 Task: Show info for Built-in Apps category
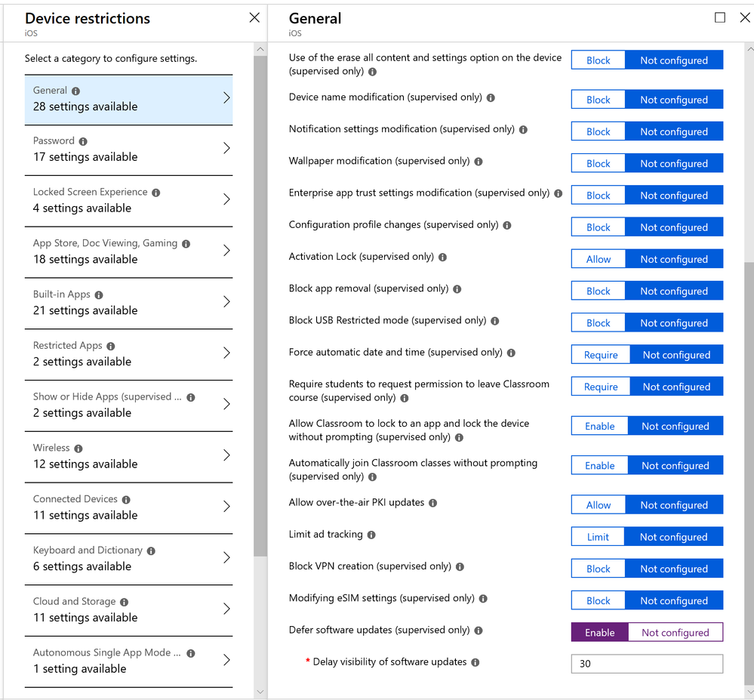[99, 295]
